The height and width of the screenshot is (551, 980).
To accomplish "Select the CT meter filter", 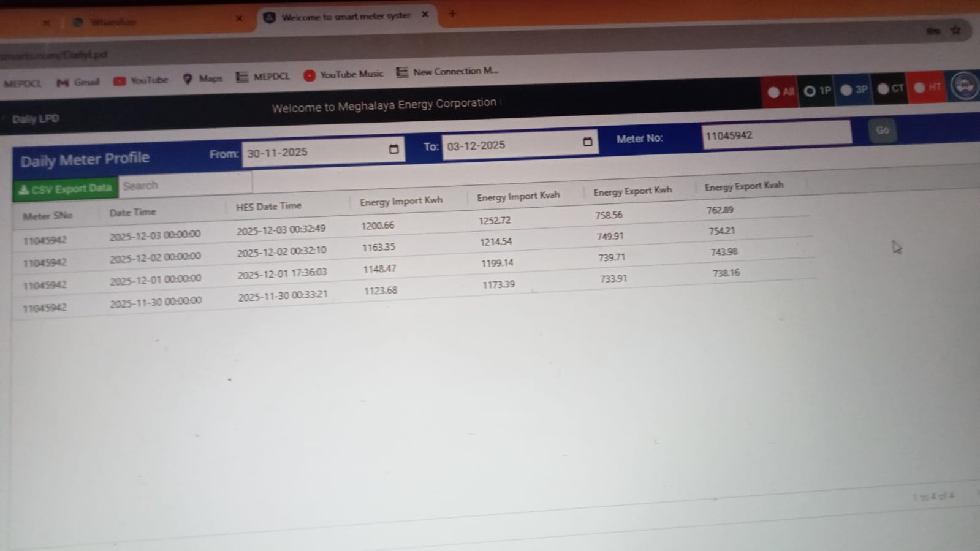I will pyautogui.click(x=891, y=88).
